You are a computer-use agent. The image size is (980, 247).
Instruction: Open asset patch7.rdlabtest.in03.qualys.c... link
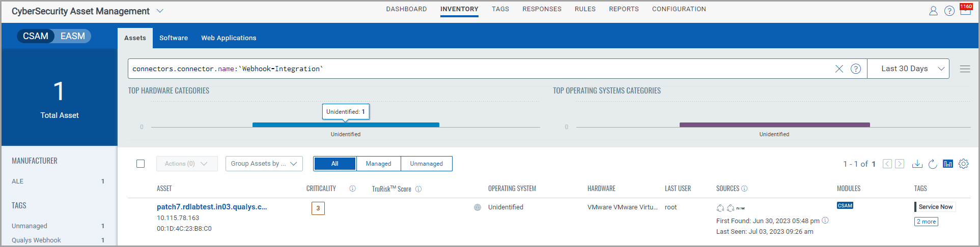tap(212, 207)
